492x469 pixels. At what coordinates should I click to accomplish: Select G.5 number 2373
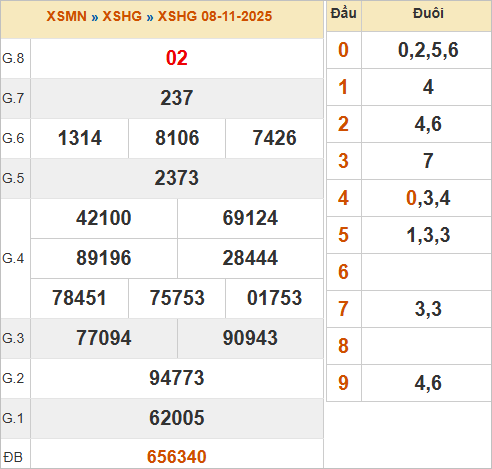[x=177, y=178]
